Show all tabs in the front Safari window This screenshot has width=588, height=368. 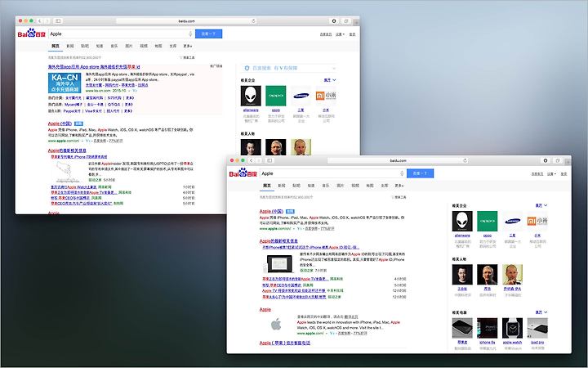(x=558, y=161)
